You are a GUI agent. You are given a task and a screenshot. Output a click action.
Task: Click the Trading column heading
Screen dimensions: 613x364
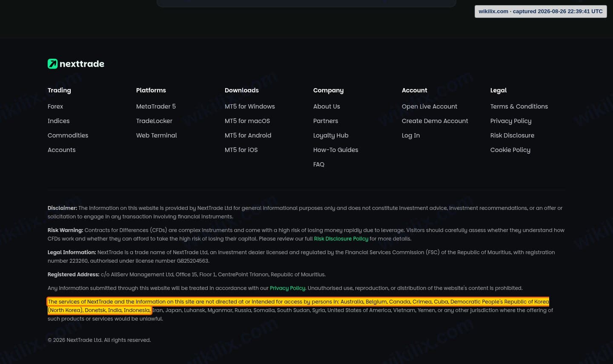click(x=59, y=90)
